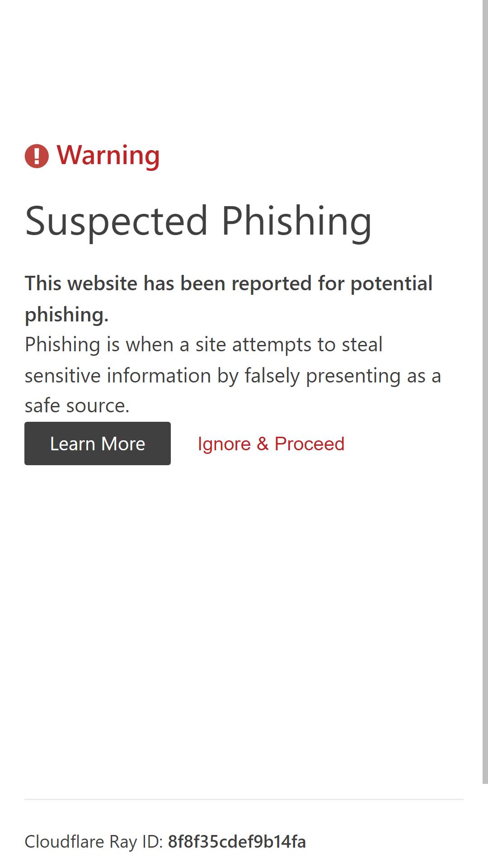Select the red Warning label text
This screenshot has width=488, height=868.
(x=108, y=155)
